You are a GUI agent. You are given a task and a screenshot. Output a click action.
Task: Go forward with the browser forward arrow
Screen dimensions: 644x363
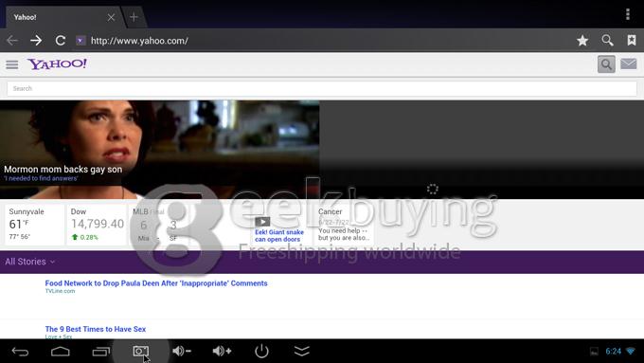pos(36,41)
